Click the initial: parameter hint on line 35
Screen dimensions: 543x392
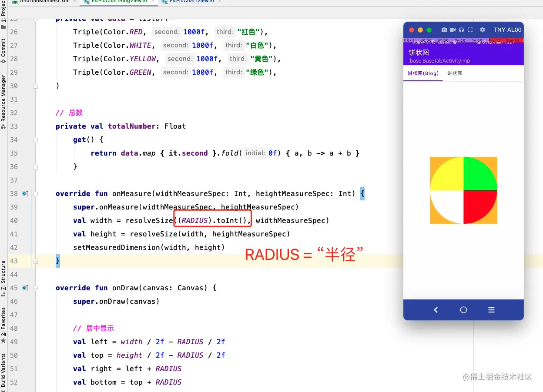255,153
